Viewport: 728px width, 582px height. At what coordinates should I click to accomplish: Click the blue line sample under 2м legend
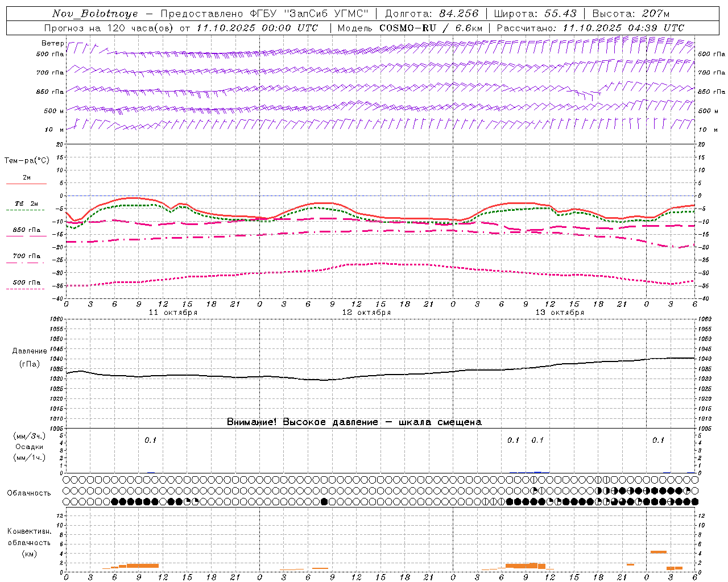pos(27,184)
